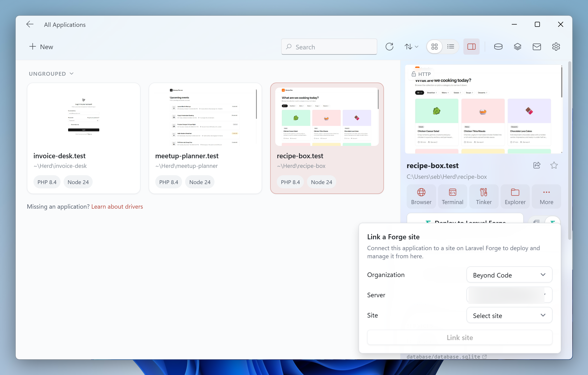The image size is (588, 375).
Task: Open the Learn about drivers link
Action: (117, 207)
